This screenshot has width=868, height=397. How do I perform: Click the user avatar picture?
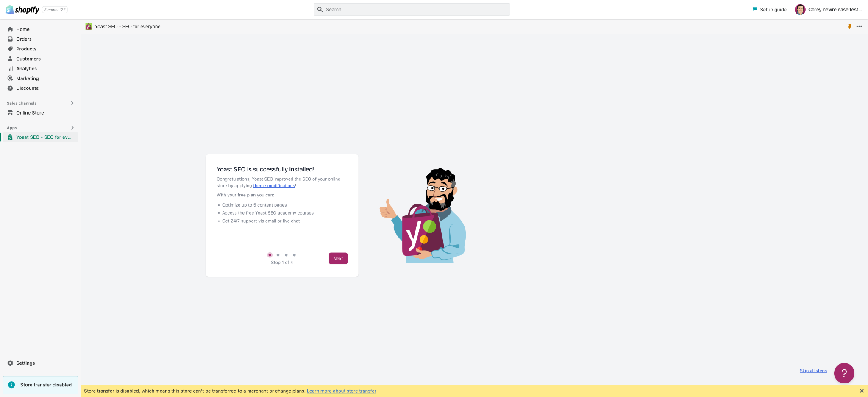[800, 9]
